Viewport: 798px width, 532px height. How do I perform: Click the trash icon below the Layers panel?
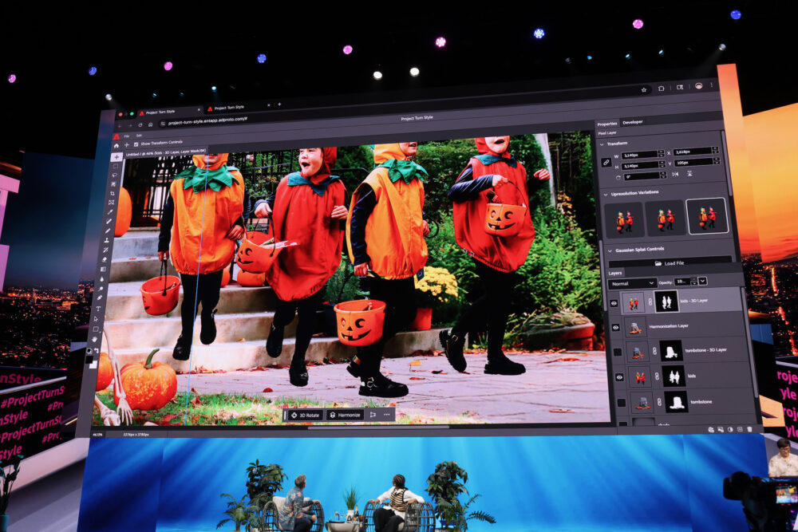click(x=749, y=429)
